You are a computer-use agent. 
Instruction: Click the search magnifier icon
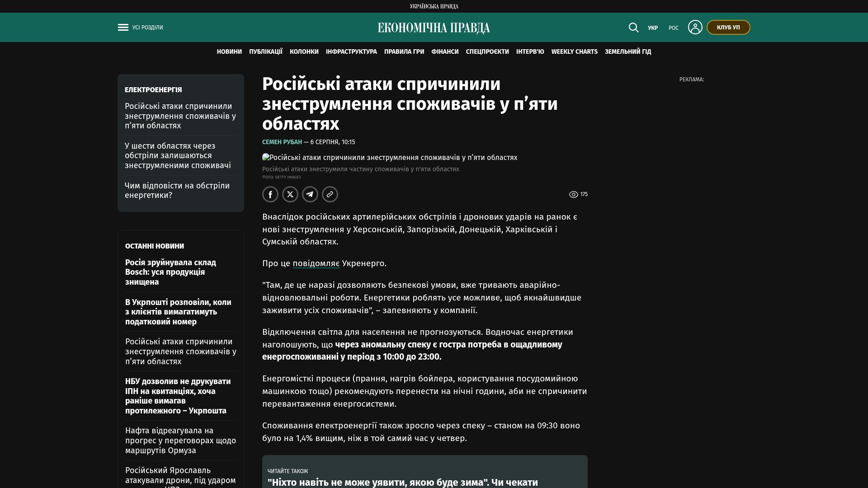coord(633,28)
